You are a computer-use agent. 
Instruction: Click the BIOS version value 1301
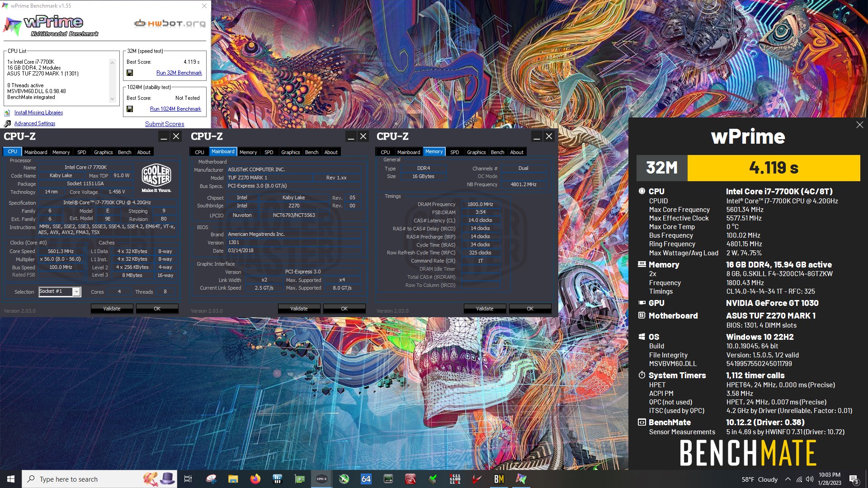tap(234, 242)
